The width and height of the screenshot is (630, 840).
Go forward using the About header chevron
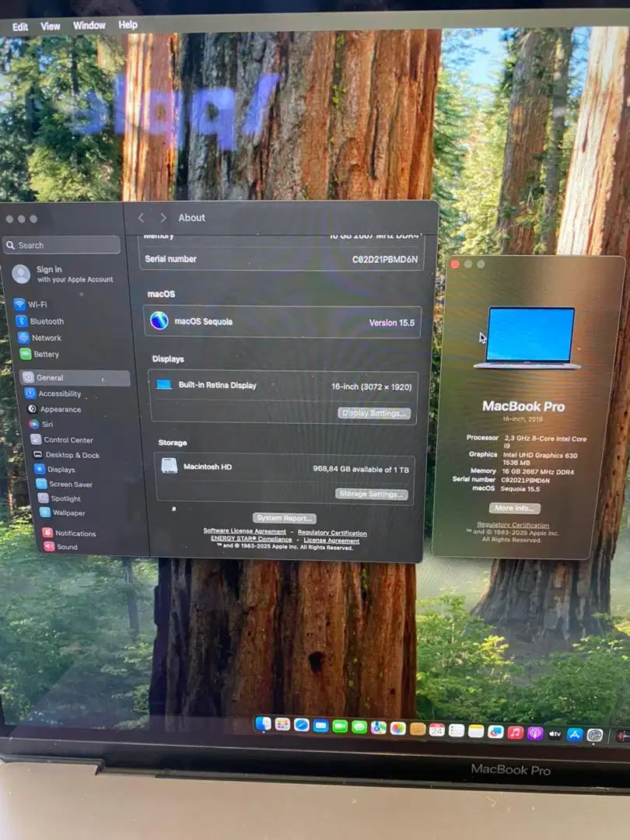click(163, 218)
